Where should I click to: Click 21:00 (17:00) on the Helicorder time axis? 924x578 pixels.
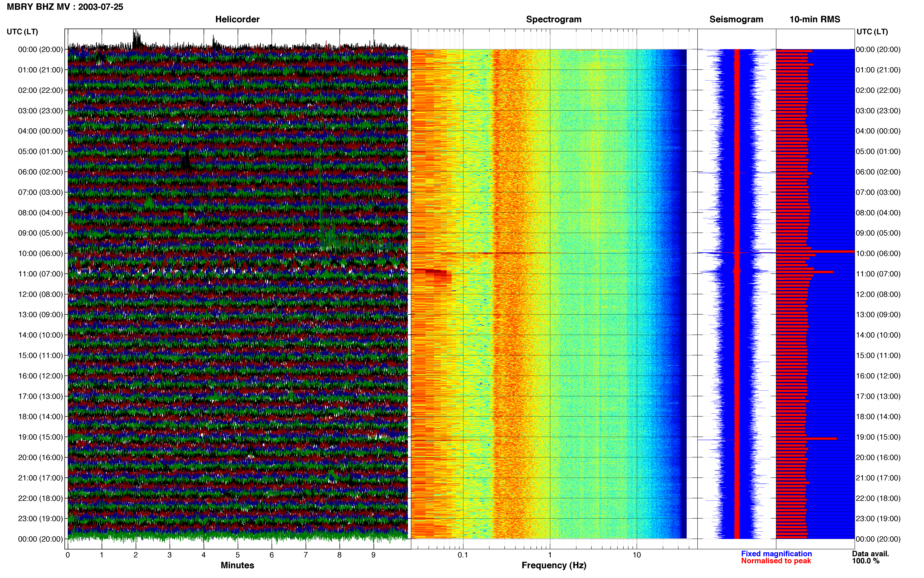tap(41, 478)
